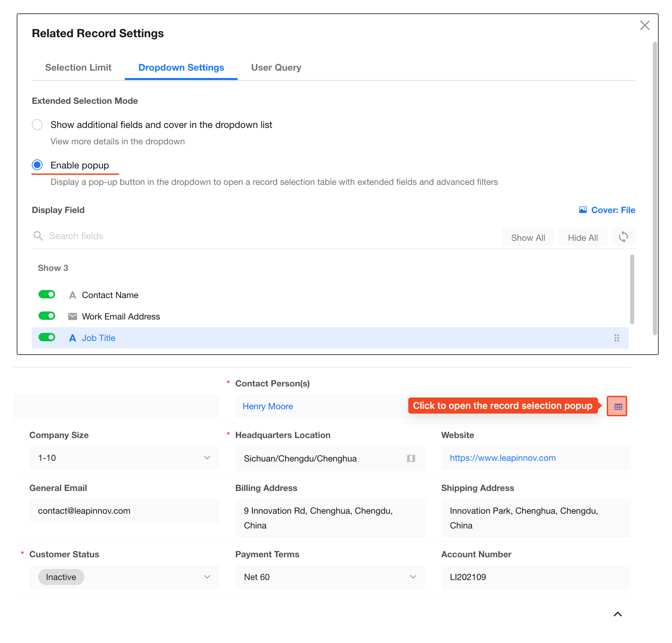Image resolution: width=672 pixels, height=643 pixels.
Task: Switch to the Selection Limit tab
Action: click(78, 68)
